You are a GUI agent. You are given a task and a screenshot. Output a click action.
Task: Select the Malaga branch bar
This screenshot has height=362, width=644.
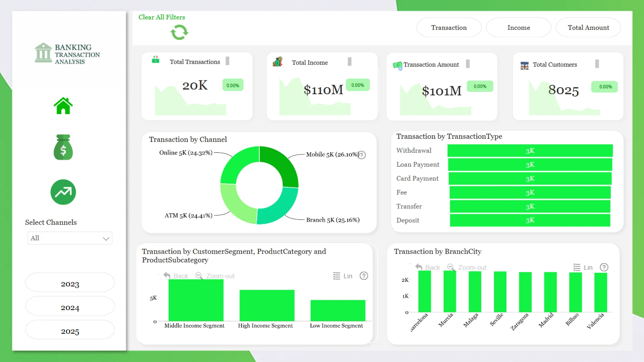click(x=475, y=292)
